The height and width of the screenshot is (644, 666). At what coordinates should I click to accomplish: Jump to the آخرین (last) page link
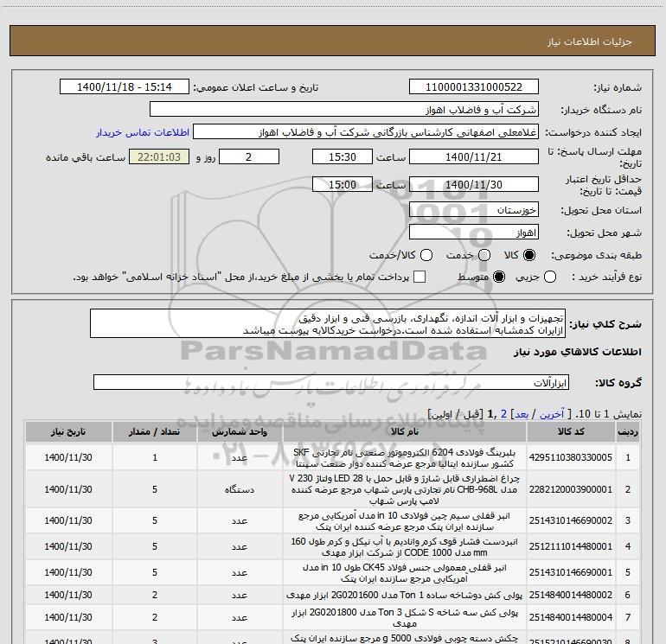[x=551, y=414]
